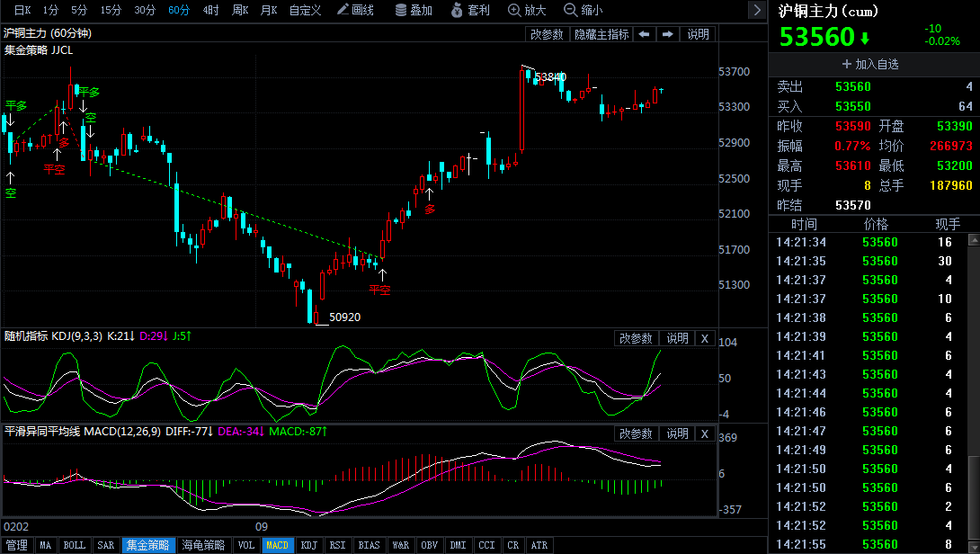Select the 集金策略 indicator tab

(148, 545)
